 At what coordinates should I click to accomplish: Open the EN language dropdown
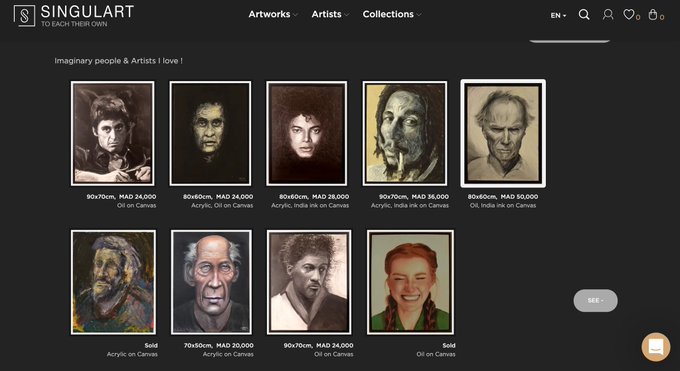(x=558, y=15)
